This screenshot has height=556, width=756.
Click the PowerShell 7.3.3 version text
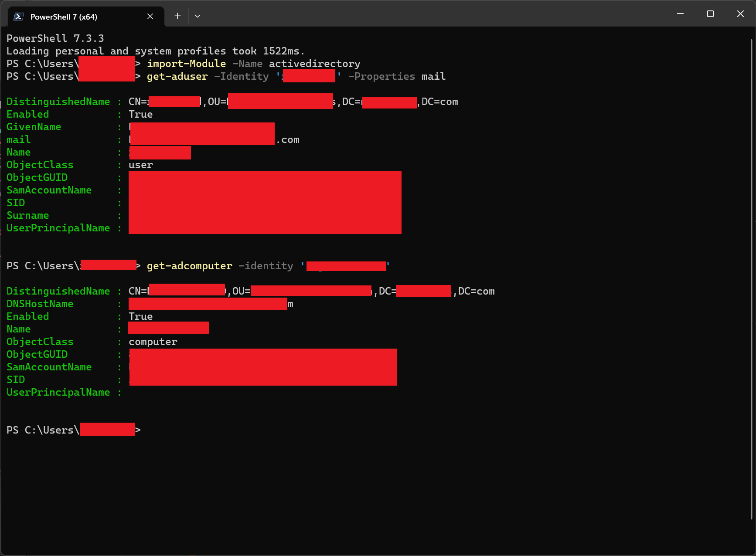[x=55, y=38]
